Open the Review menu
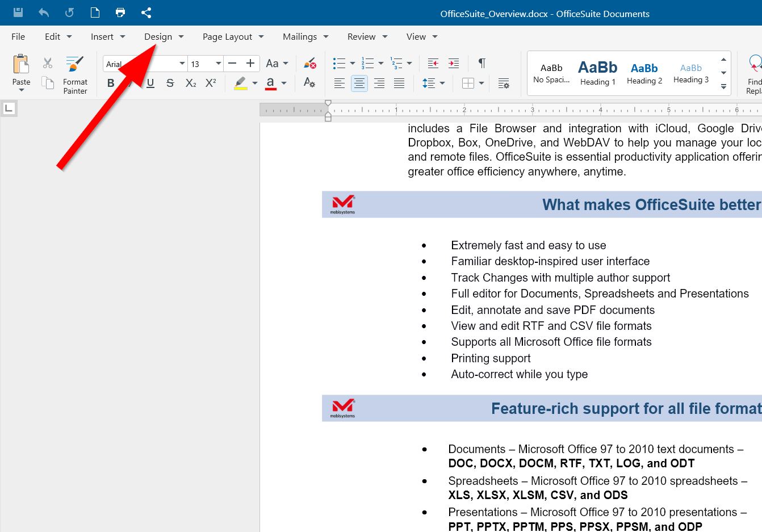Screen dimensions: 762x532 367,36
